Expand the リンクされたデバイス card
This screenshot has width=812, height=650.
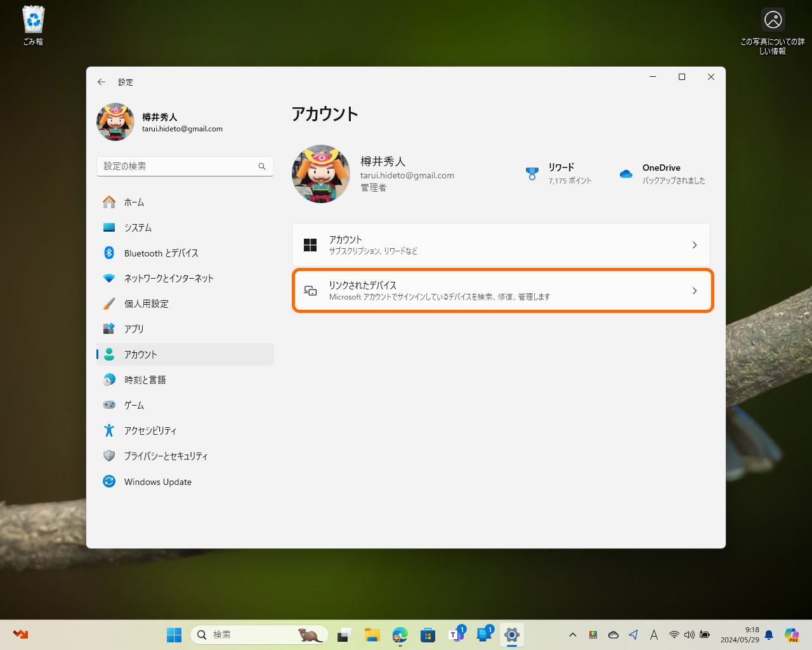501,291
